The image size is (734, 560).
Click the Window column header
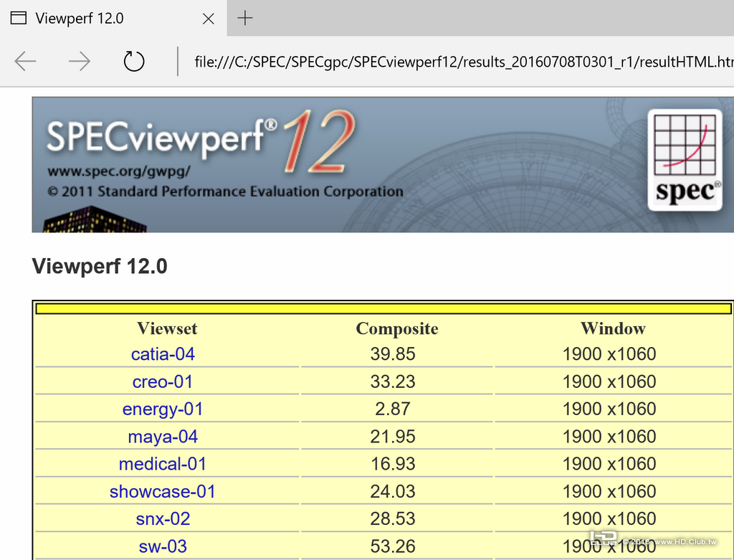(x=614, y=328)
